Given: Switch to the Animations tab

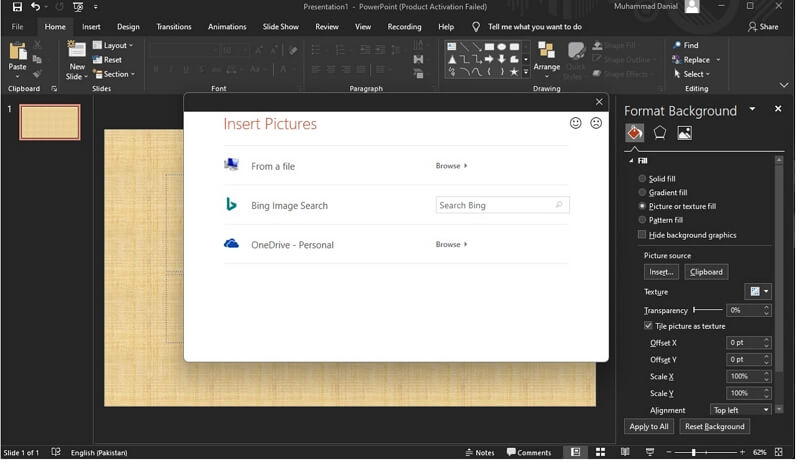Looking at the screenshot, I should tap(227, 27).
